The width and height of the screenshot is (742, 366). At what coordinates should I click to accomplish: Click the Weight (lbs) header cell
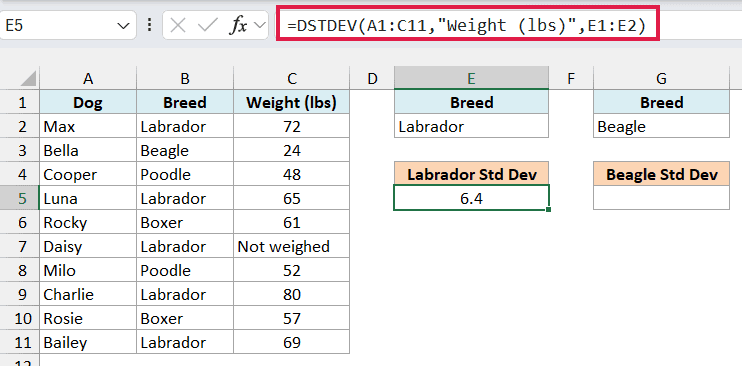pyautogui.click(x=292, y=102)
